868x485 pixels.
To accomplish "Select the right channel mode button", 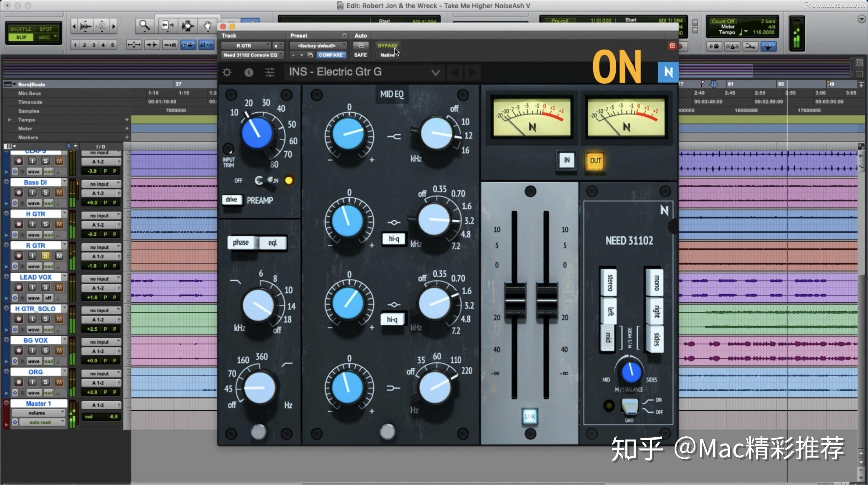I will (655, 311).
